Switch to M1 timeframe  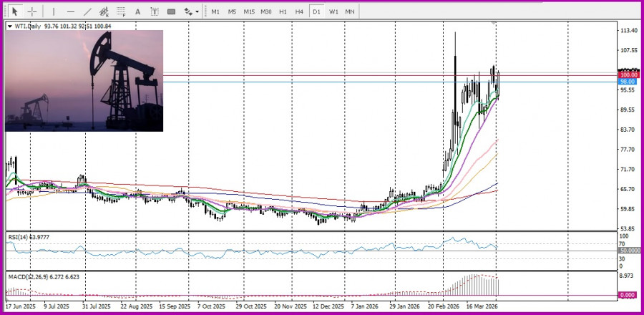[215, 11]
